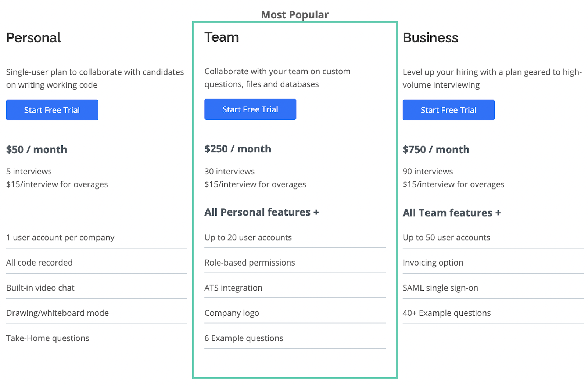
Task: Click the Business plan heading
Action: click(x=430, y=38)
